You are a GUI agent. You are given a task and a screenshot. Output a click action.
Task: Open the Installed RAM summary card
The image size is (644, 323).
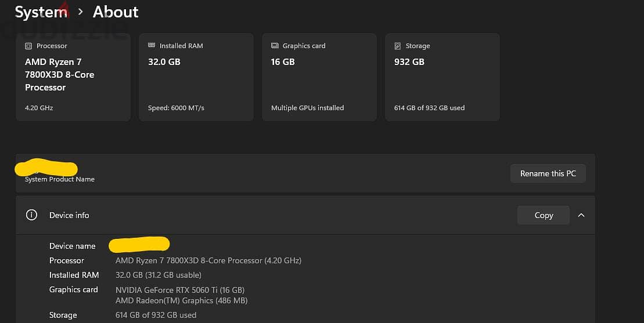[x=196, y=77]
